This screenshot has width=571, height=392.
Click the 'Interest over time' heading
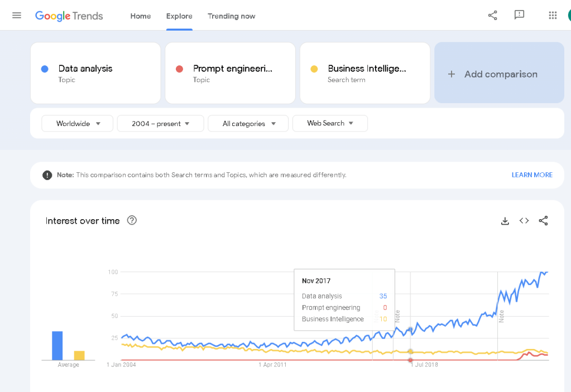pos(83,221)
